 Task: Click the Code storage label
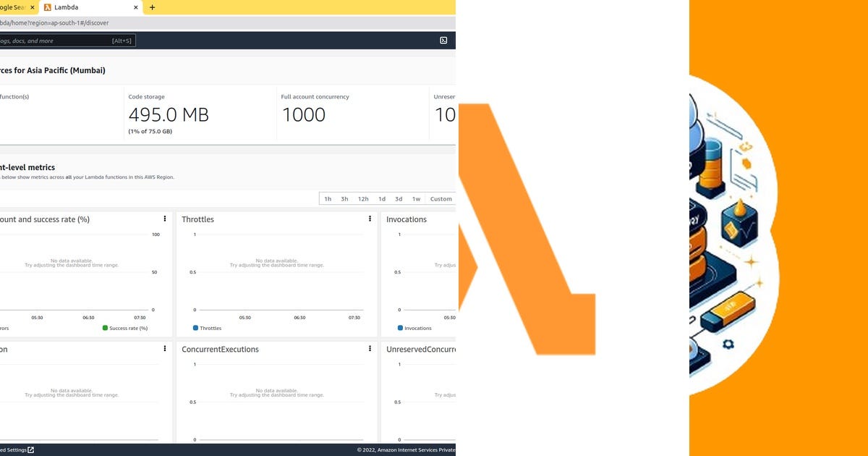coord(147,96)
